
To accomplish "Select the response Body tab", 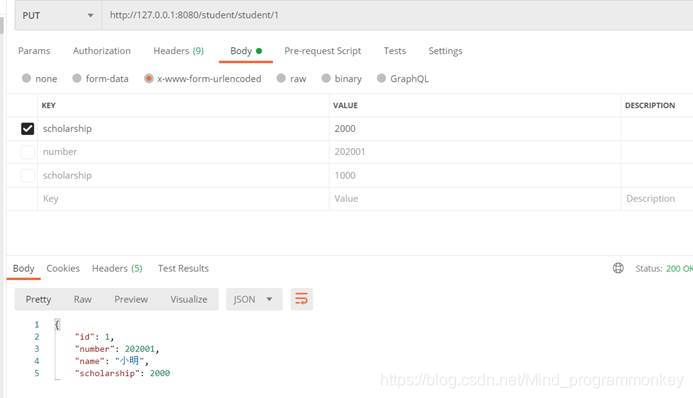I will click(x=23, y=268).
